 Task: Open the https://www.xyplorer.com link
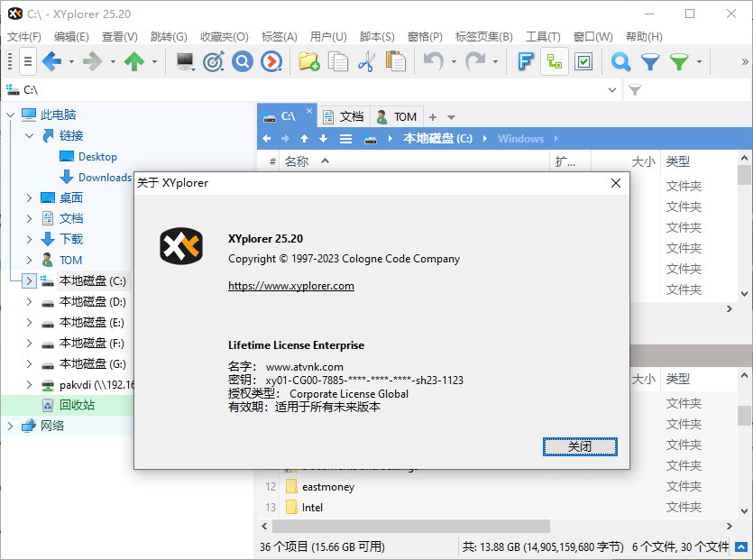[291, 286]
